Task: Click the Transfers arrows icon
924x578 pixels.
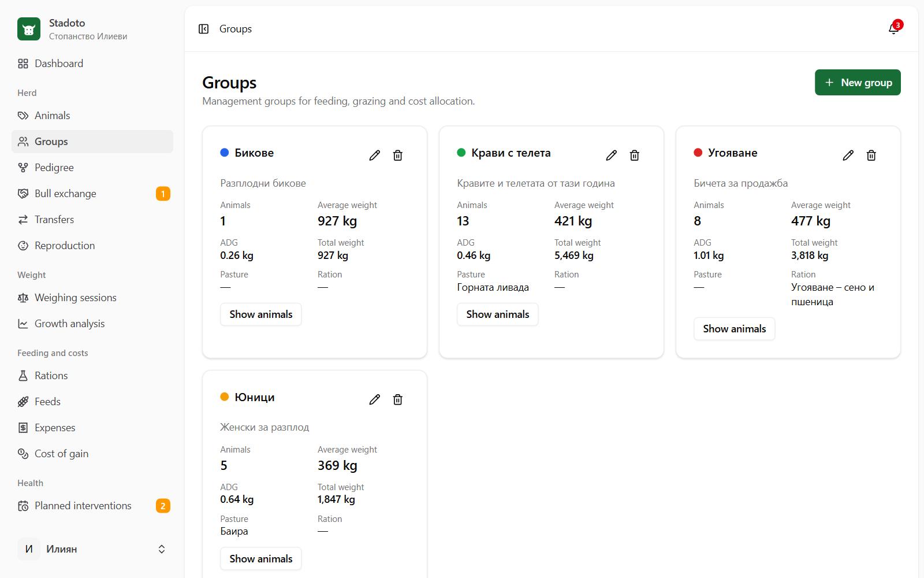Action: pos(23,220)
